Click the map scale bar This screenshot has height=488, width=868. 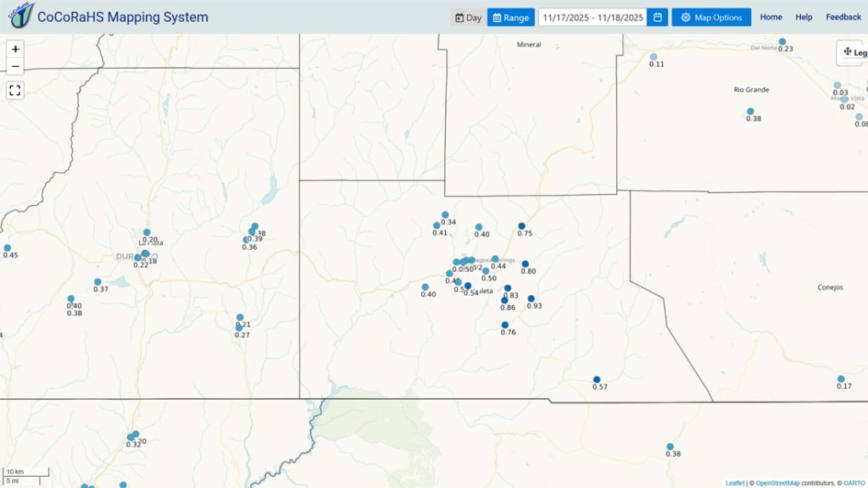(x=26, y=476)
